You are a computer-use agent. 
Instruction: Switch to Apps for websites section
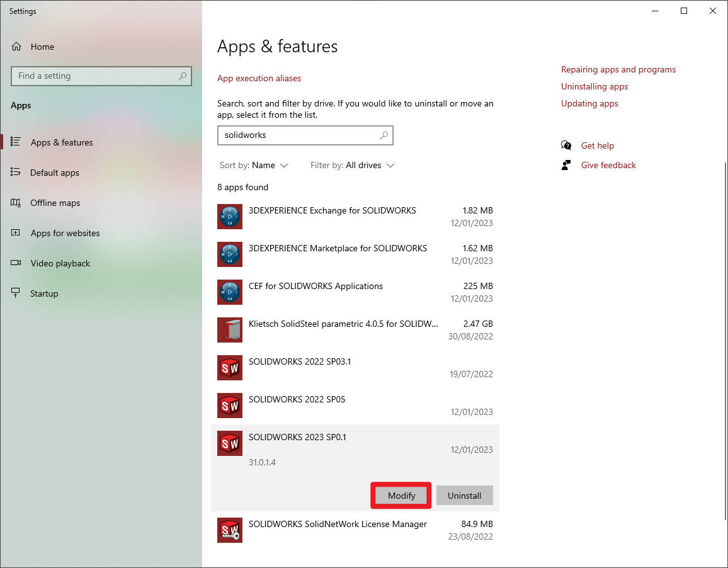tap(16, 232)
